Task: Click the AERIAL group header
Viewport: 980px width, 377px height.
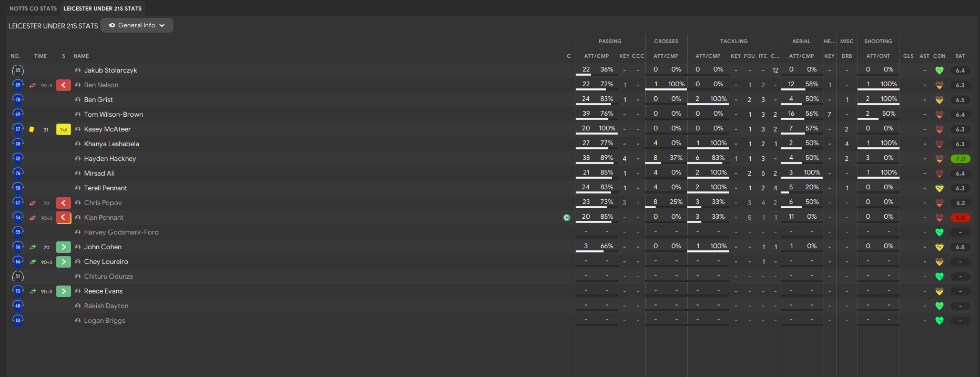Action: (801, 42)
